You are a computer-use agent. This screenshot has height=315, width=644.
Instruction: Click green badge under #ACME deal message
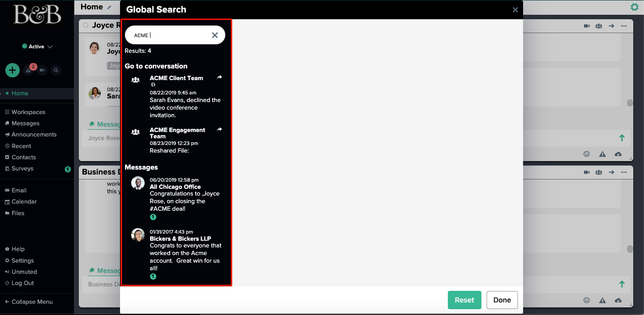[x=153, y=217]
